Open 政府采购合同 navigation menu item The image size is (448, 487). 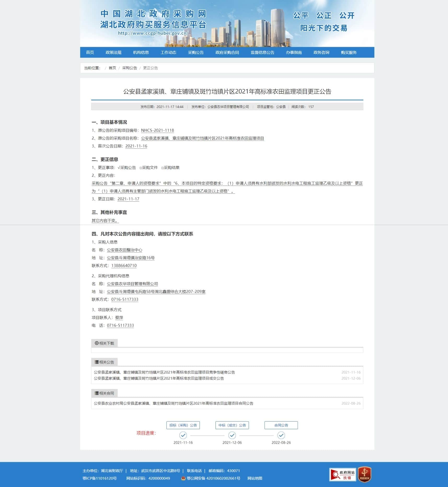(227, 52)
